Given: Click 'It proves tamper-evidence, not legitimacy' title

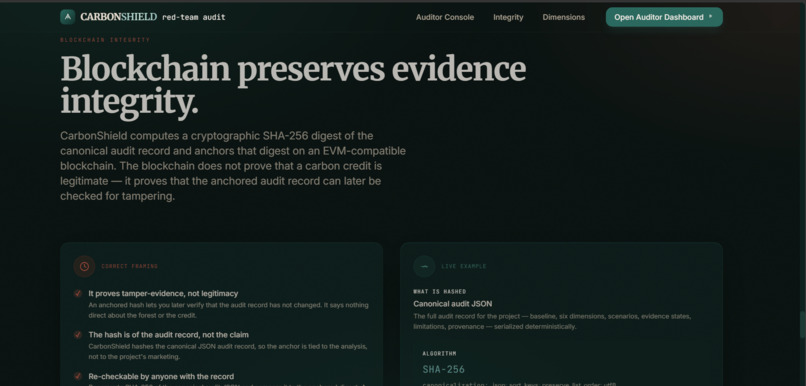Looking at the screenshot, I should coord(163,293).
